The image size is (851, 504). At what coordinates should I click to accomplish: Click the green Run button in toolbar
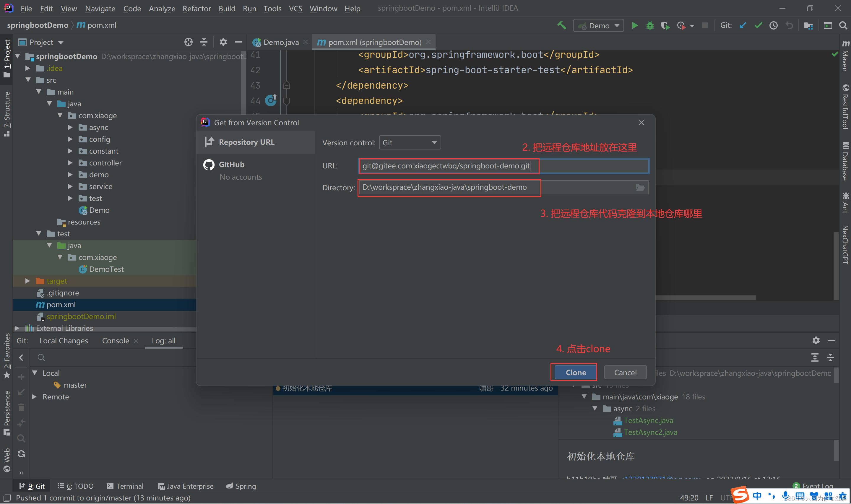click(x=634, y=25)
